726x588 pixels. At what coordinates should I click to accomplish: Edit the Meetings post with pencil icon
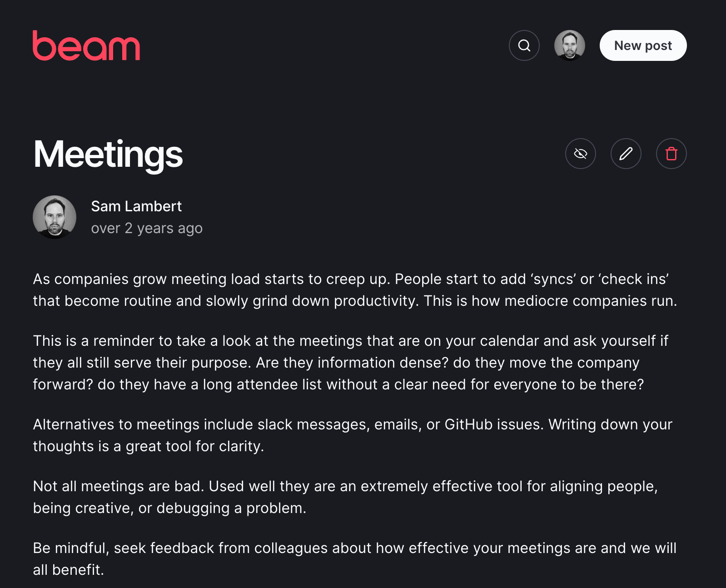(626, 154)
